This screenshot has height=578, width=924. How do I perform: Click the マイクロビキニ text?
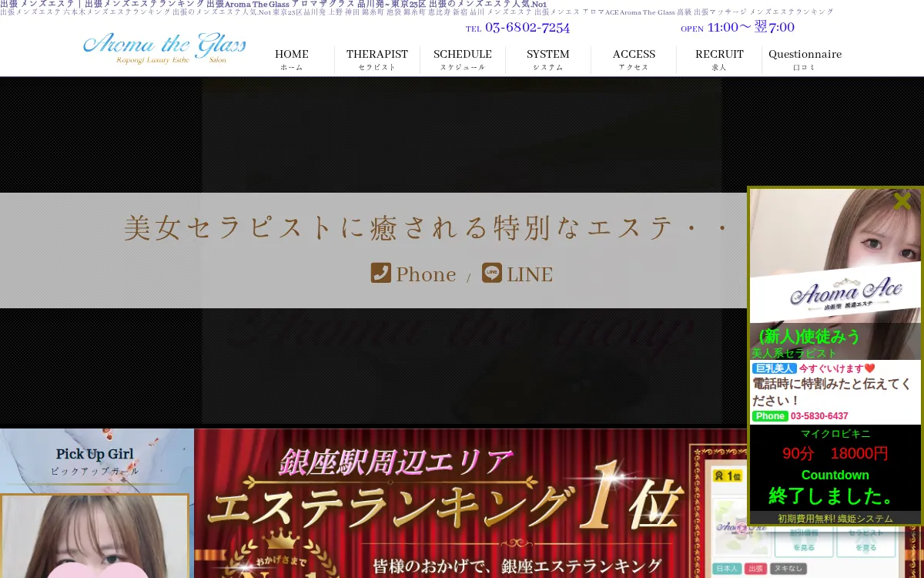click(x=835, y=433)
